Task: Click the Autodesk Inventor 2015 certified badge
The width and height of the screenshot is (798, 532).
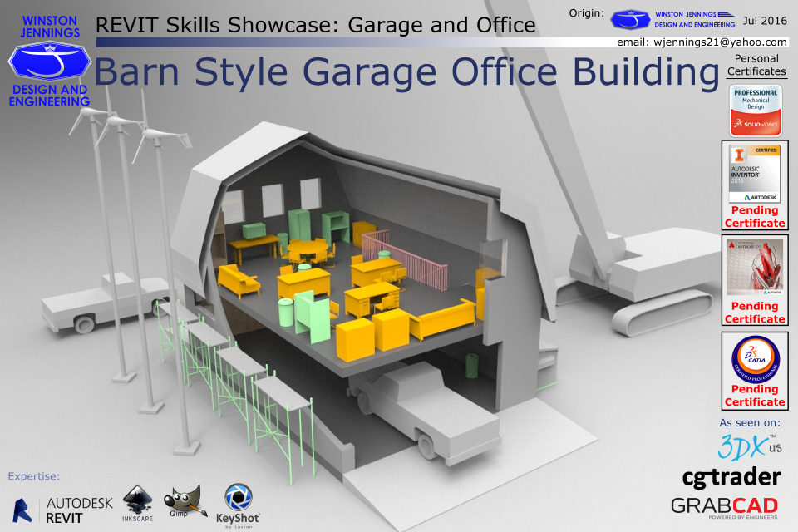Action: click(x=754, y=174)
